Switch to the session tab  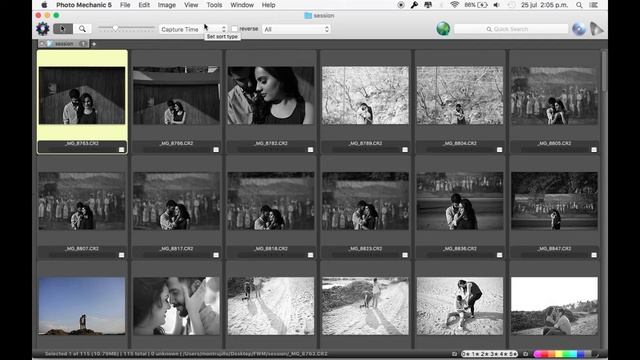(x=64, y=44)
